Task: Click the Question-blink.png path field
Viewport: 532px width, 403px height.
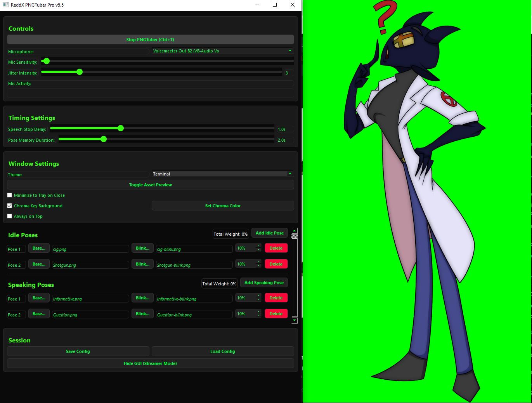Action: (x=194, y=315)
